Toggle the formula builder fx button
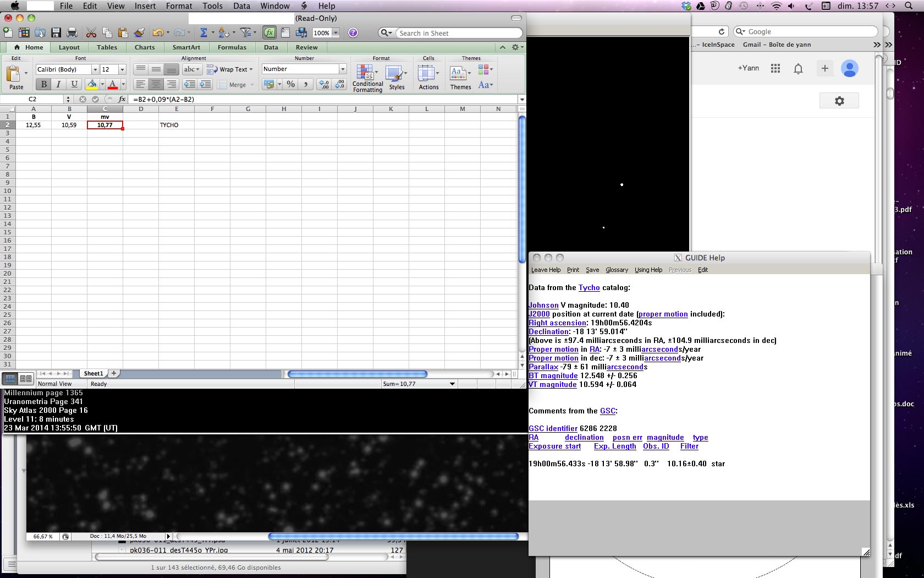This screenshot has width=924, height=578. click(x=269, y=32)
